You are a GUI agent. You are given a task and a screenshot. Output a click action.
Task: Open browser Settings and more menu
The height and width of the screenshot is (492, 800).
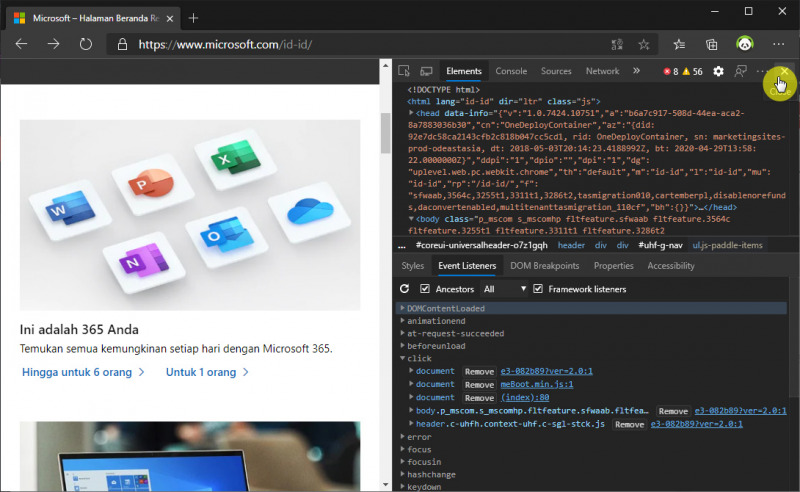click(779, 44)
